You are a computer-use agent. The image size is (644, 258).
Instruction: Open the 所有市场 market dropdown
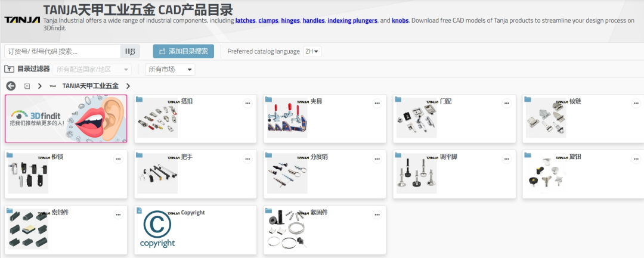pyautogui.click(x=170, y=69)
